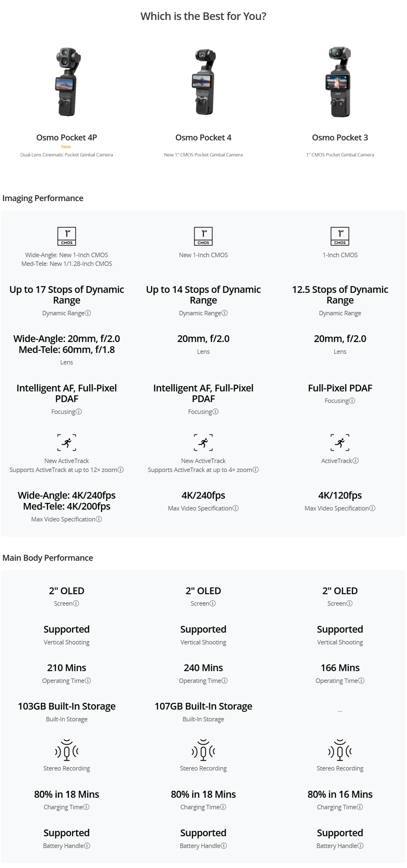The height and width of the screenshot is (868, 407).
Task: Click Operating Time info icon under 240 Mins
Action: click(225, 681)
